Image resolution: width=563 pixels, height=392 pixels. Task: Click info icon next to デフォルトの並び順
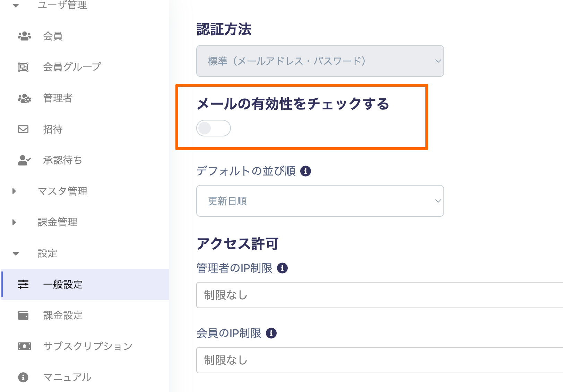click(305, 171)
